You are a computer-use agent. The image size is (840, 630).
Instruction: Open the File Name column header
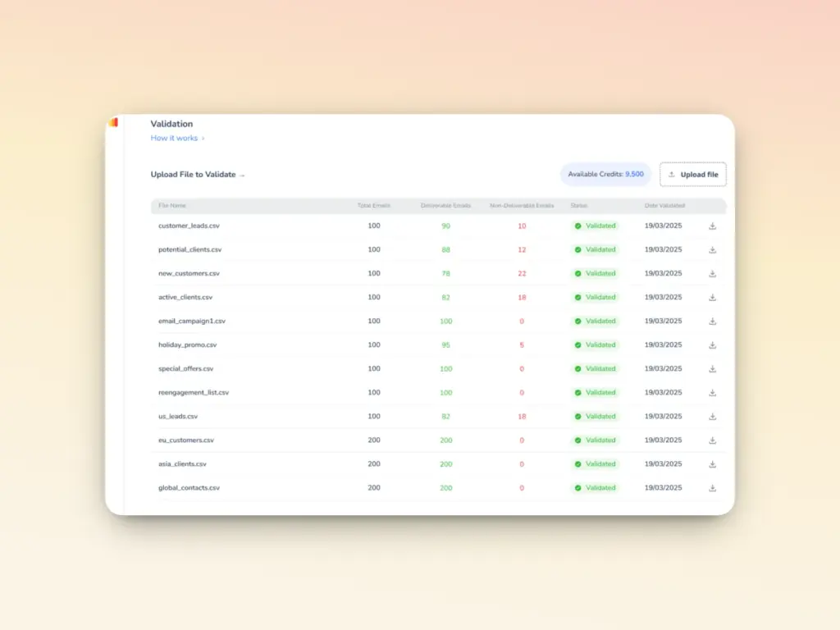click(x=172, y=206)
